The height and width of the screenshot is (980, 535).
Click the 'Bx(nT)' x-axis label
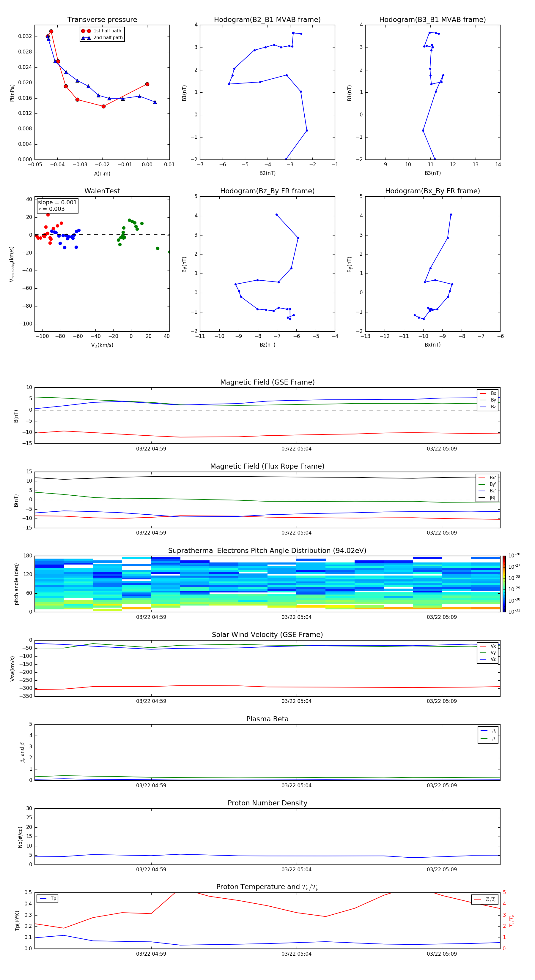click(x=432, y=345)
